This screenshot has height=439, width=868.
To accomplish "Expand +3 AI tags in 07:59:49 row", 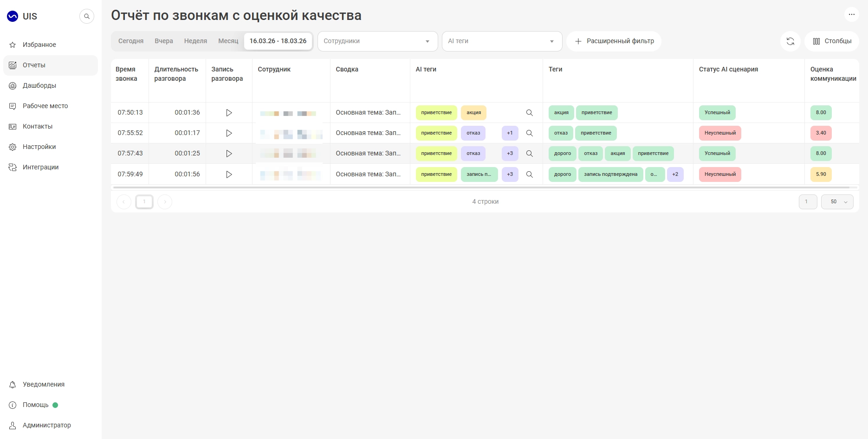I will pos(510,174).
